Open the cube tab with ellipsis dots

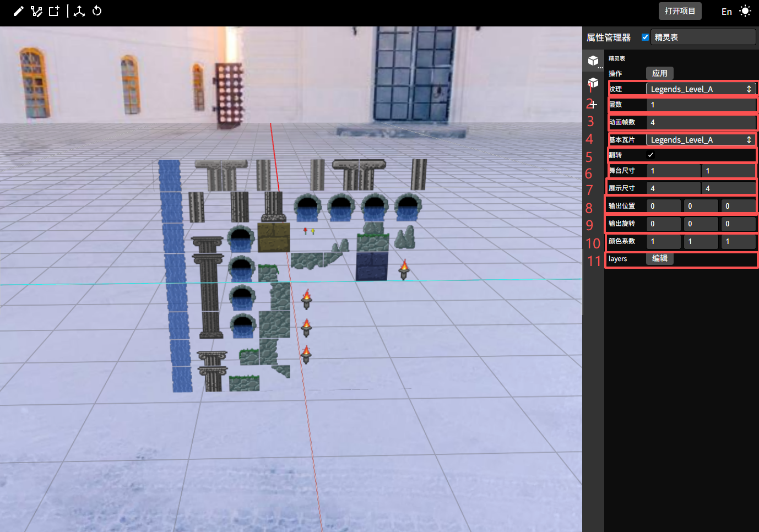tap(593, 61)
